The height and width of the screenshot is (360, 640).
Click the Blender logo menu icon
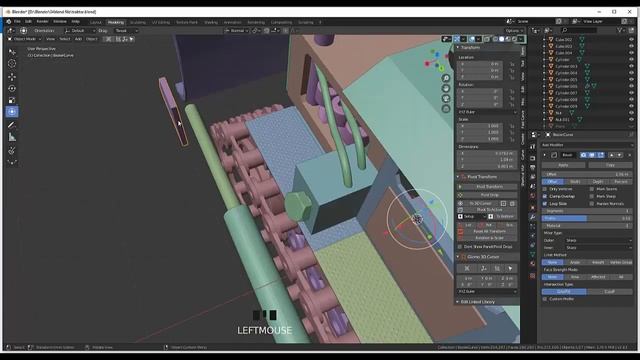[x=9, y=22]
